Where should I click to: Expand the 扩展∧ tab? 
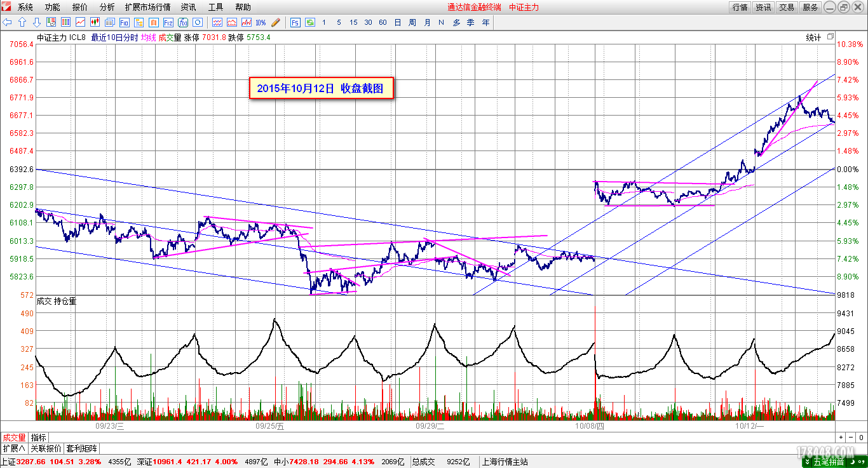[14, 448]
